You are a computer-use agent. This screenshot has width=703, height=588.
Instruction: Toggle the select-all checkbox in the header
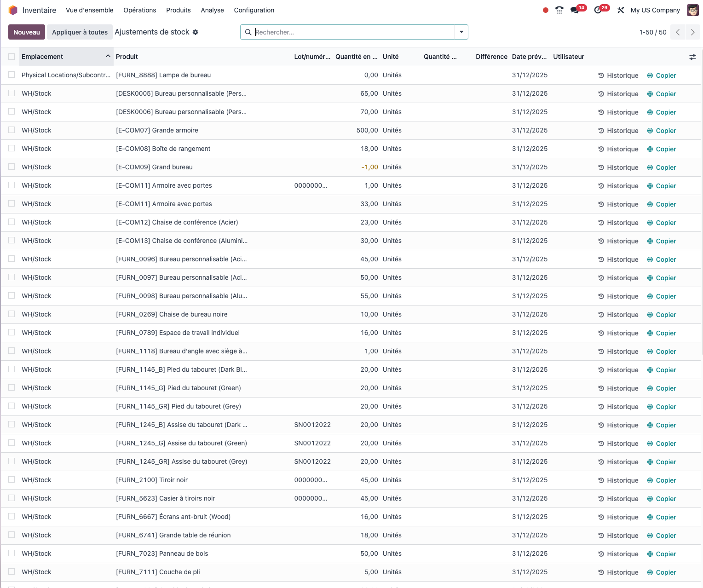pos(12,57)
